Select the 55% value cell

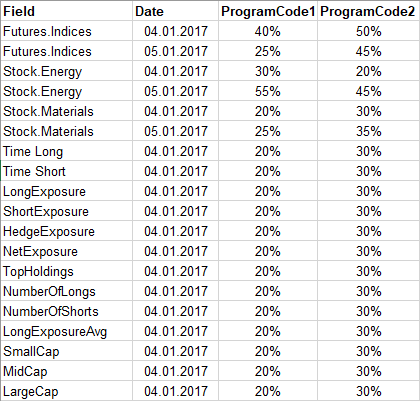pos(268,91)
